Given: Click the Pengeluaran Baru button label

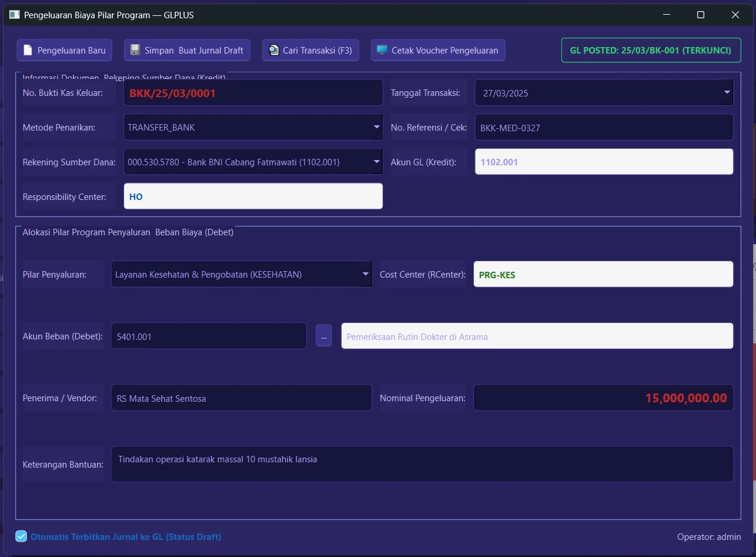Looking at the screenshot, I should point(72,51).
